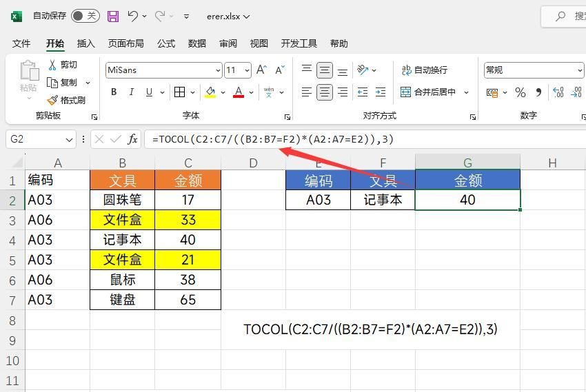
Task: Switch to the 页面布局 tab
Action: pos(126,43)
